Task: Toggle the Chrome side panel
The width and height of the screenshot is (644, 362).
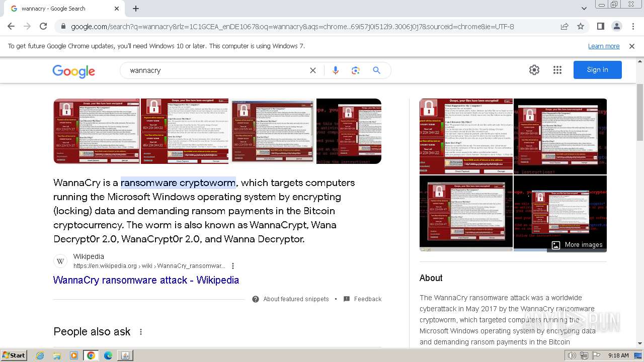Action: (601, 27)
